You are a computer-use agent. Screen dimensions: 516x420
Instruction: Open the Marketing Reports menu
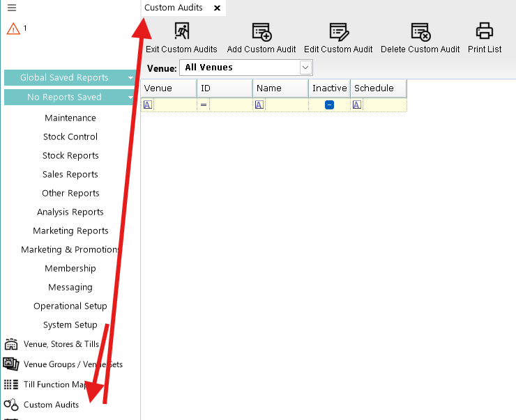pos(70,231)
